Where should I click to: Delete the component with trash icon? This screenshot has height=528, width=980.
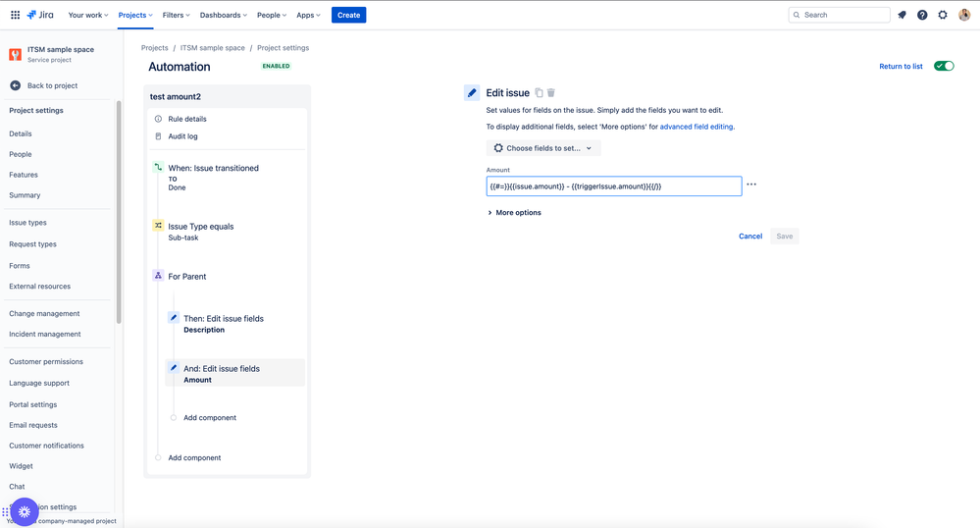click(x=551, y=92)
